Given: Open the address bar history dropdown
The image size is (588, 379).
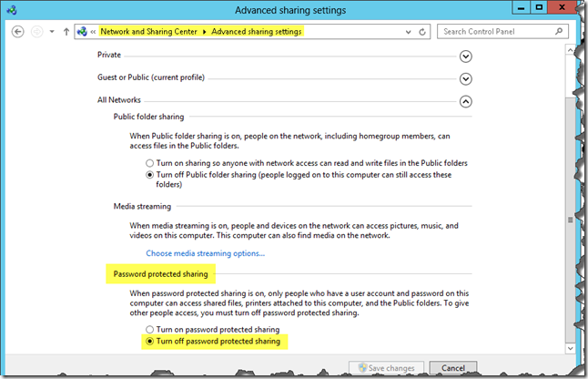Looking at the screenshot, I should point(409,32).
